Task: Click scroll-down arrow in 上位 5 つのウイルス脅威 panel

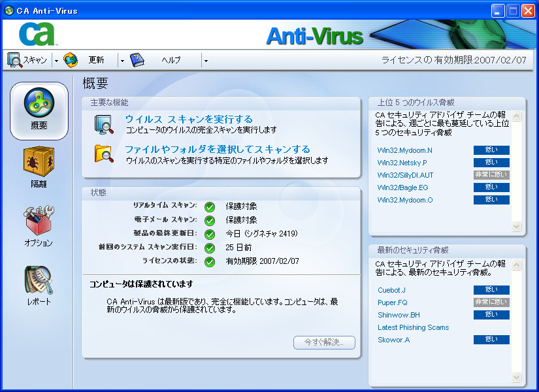Action: (x=516, y=226)
